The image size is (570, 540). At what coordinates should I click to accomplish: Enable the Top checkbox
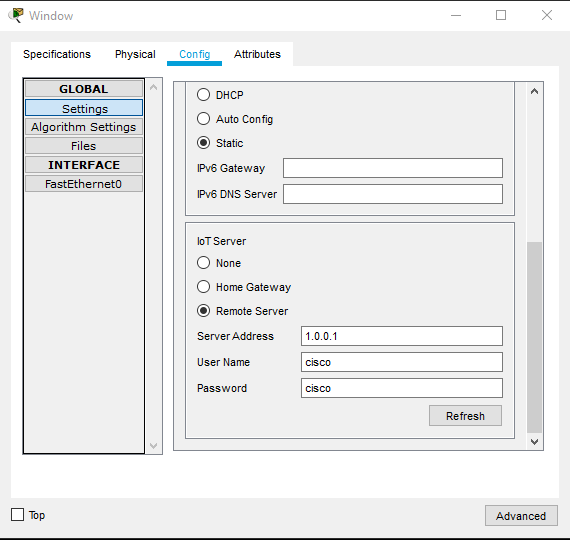coord(17,515)
